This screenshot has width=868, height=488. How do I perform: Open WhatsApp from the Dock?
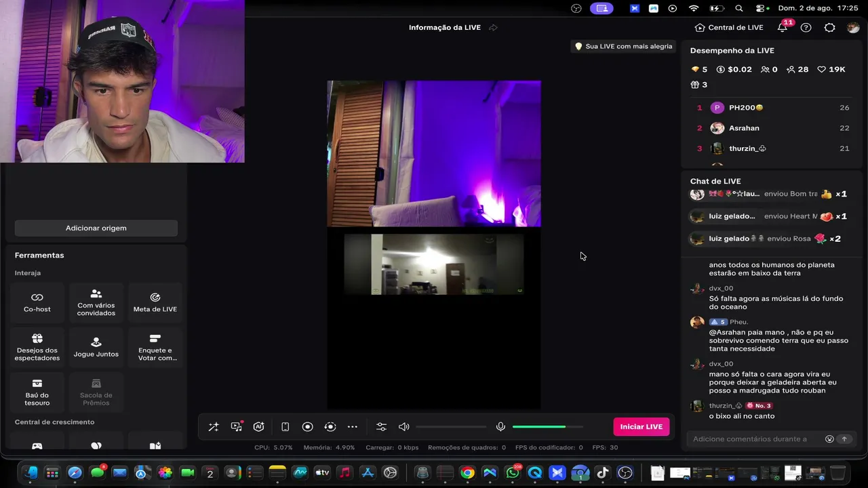[513, 473]
